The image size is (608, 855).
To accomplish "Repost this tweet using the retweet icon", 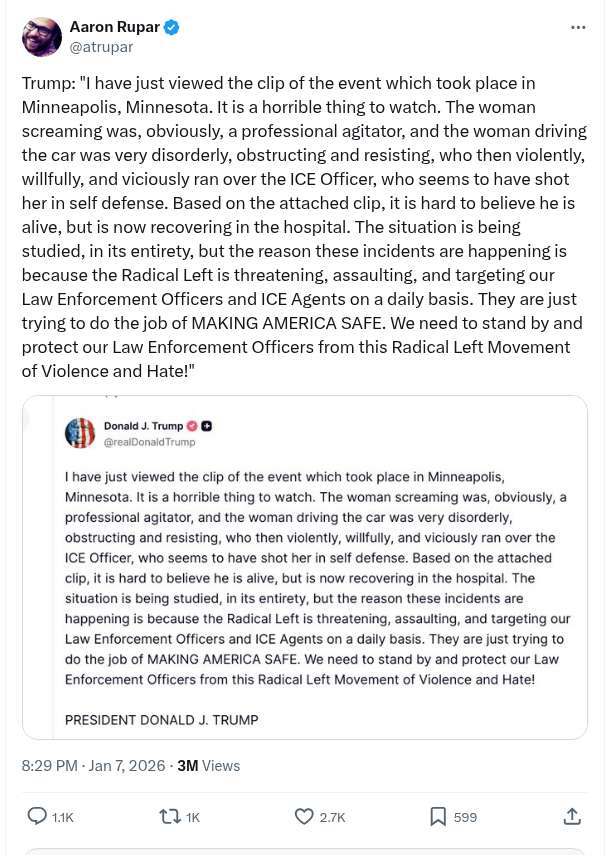I will 170,816.
